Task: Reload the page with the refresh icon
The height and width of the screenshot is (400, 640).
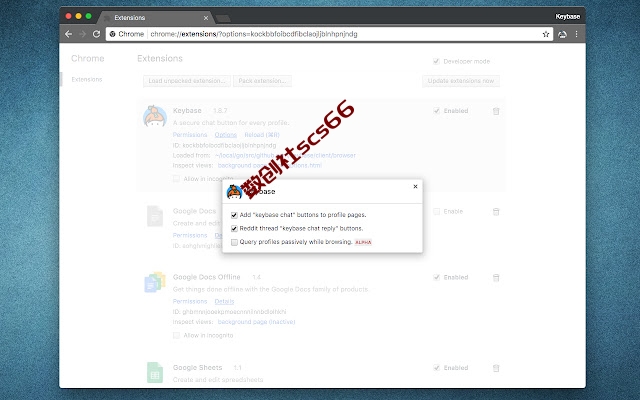Action: click(96, 34)
